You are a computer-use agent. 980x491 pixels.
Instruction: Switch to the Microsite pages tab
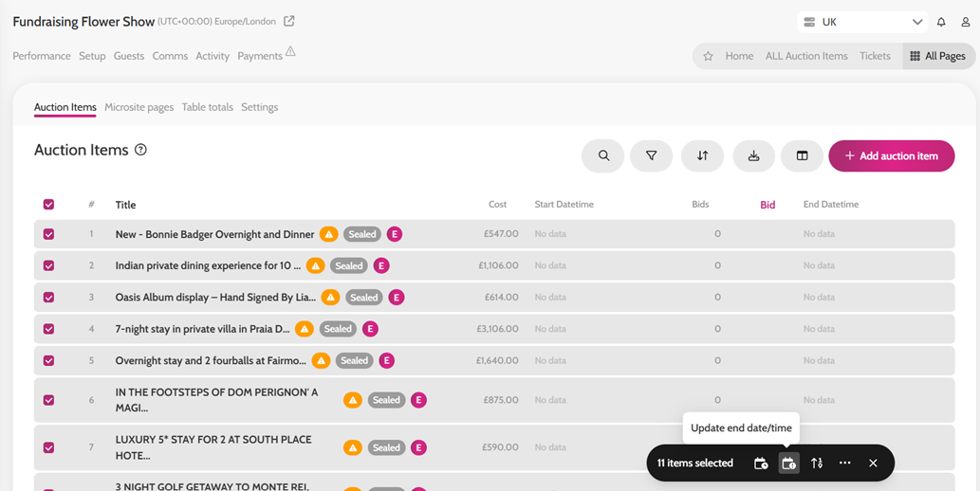pos(139,107)
